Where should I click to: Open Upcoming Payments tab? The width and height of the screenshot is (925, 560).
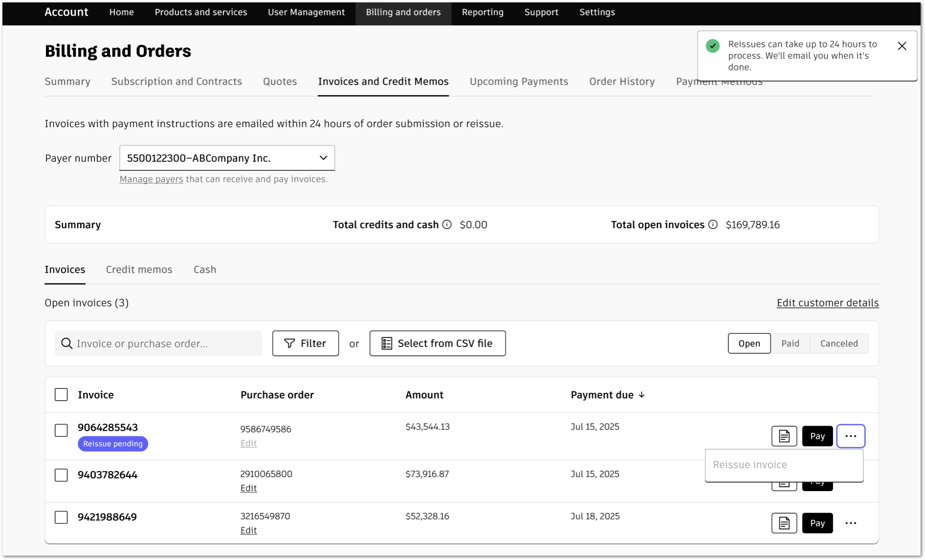[518, 81]
